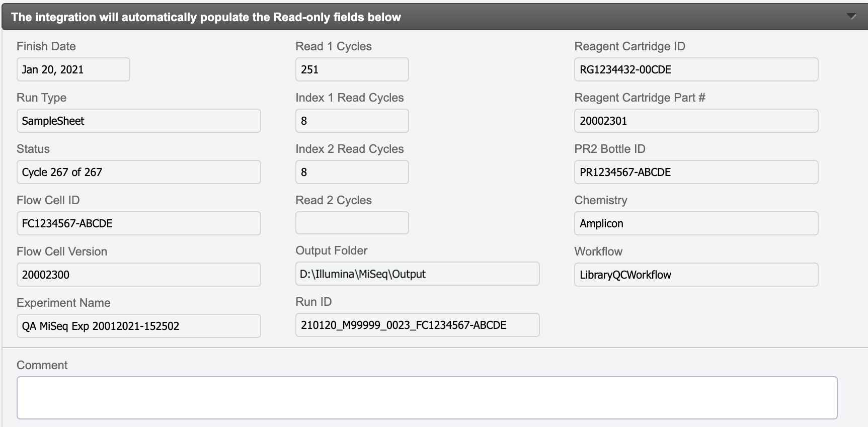Click the Finish Date field
The width and height of the screenshot is (868, 427).
[73, 69]
